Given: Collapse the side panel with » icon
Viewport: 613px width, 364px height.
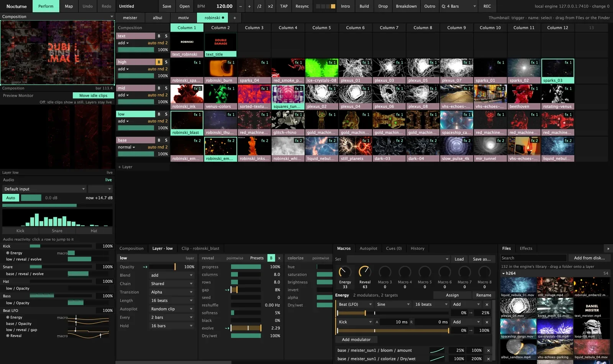Looking at the screenshot, I should click(x=608, y=248).
